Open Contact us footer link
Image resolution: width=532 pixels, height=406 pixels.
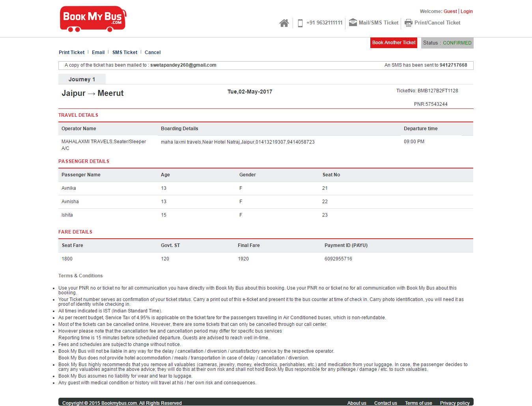pos(386,403)
